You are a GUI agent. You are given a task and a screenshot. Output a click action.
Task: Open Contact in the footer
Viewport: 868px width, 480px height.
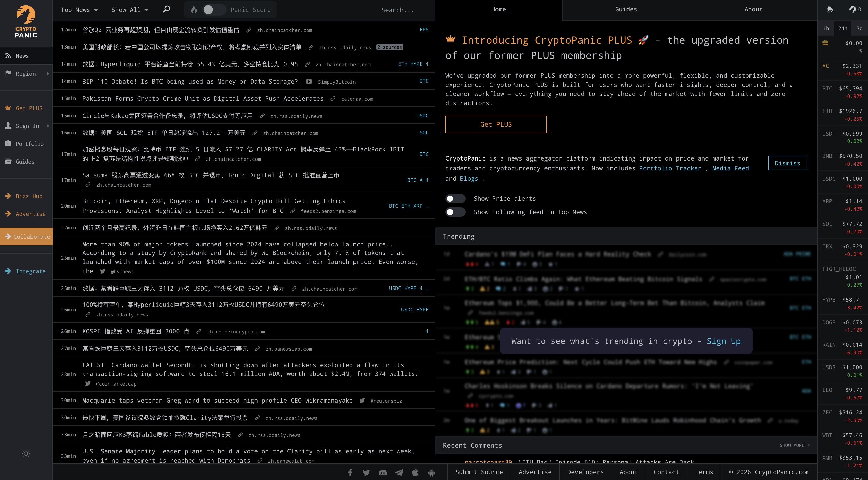click(x=666, y=472)
